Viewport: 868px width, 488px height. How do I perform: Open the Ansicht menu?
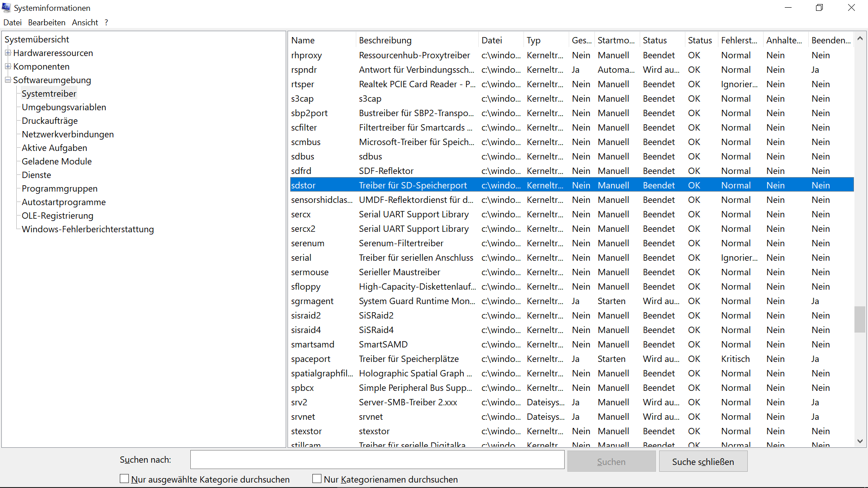click(85, 22)
